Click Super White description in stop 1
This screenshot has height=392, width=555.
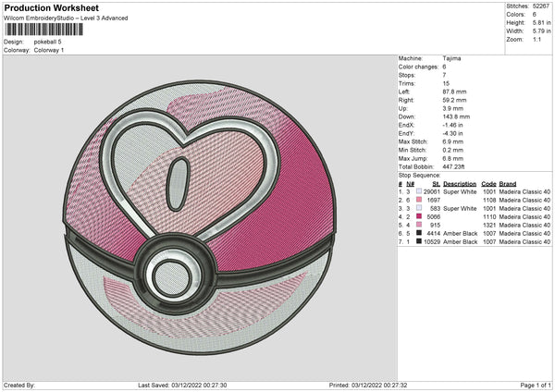click(x=460, y=191)
